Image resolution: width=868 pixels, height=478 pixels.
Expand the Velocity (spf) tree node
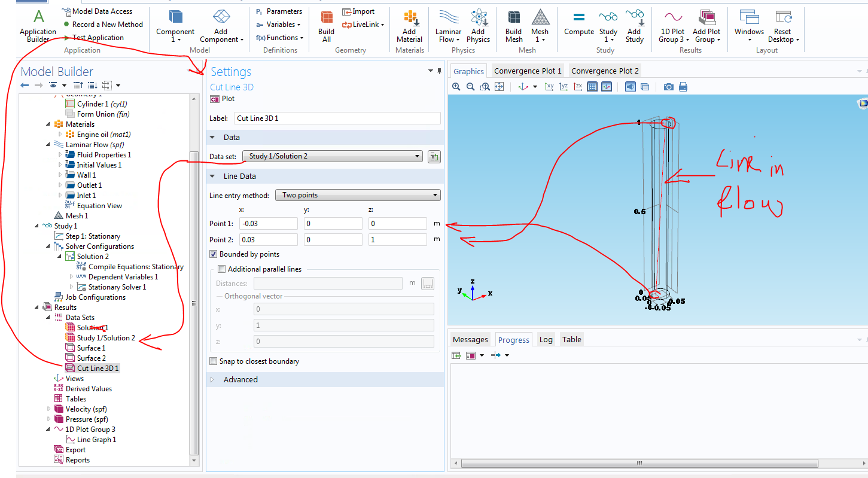coord(49,409)
